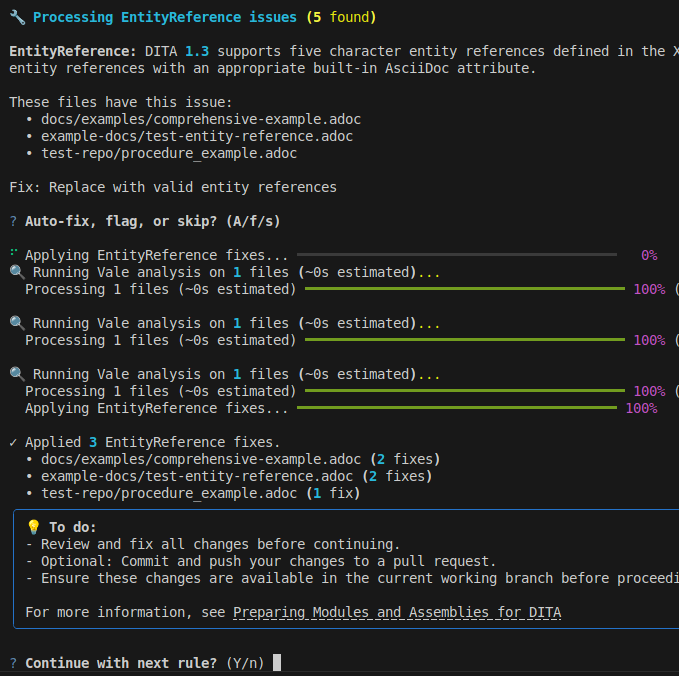Click the (Y/n) options text
The image size is (679, 676).
tap(245, 663)
